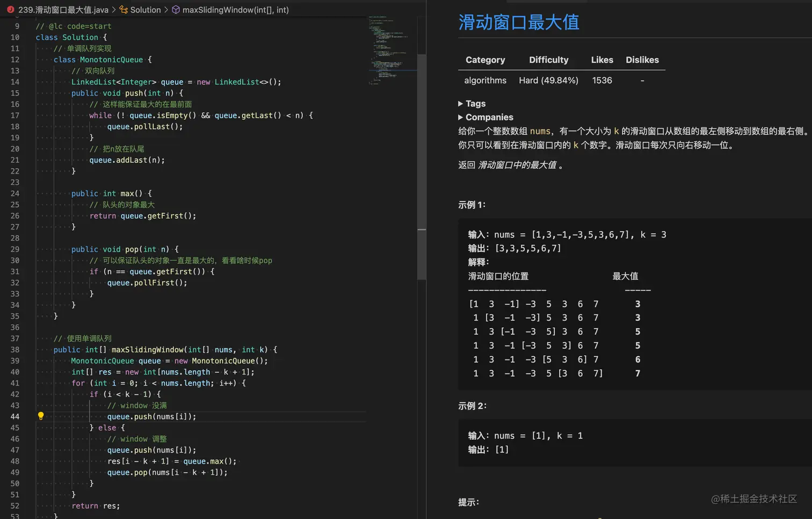Open the 滑动窗口最大值 problem title link

(x=519, y=23)
